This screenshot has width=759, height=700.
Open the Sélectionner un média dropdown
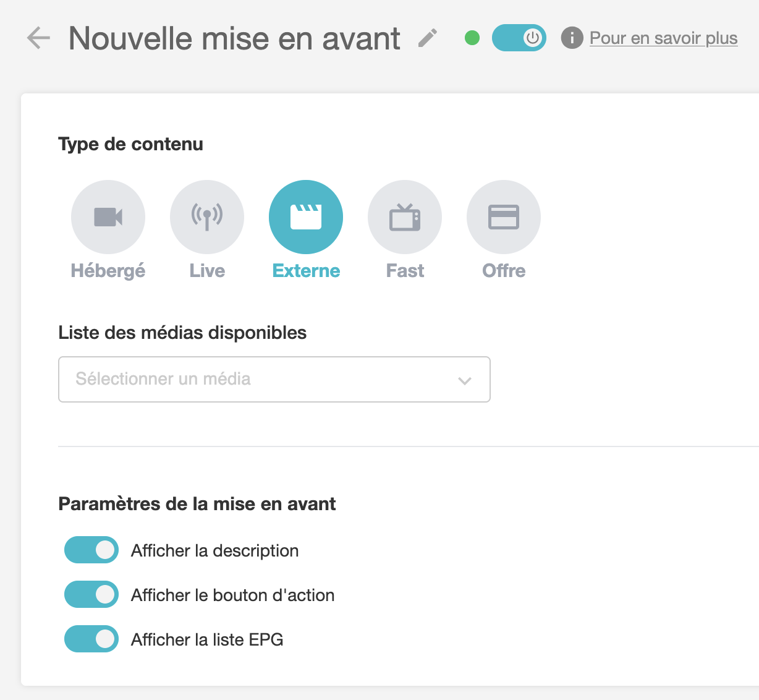coord(274,379)
